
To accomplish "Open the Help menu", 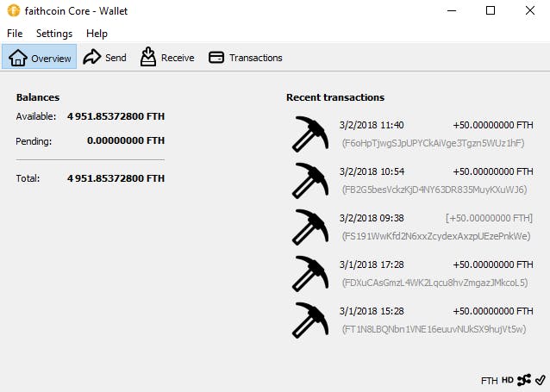I will coord(97,34).
